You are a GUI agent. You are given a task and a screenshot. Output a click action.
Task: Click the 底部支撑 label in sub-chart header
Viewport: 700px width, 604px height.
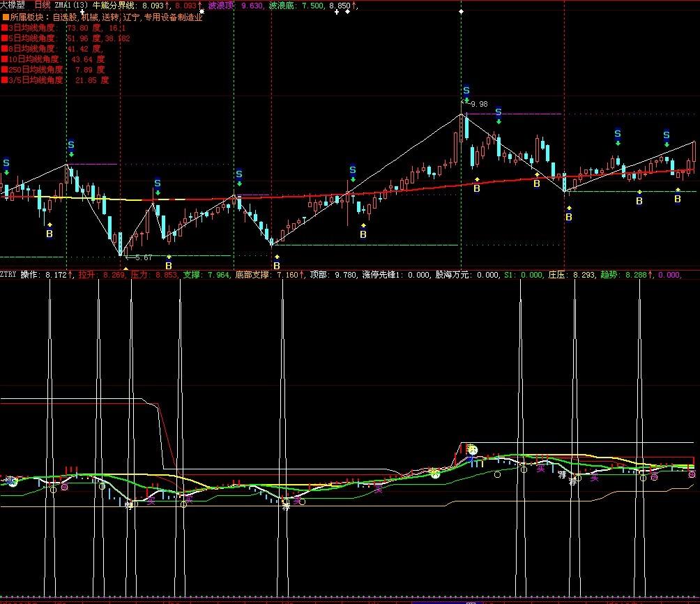[x=251, y=275]
